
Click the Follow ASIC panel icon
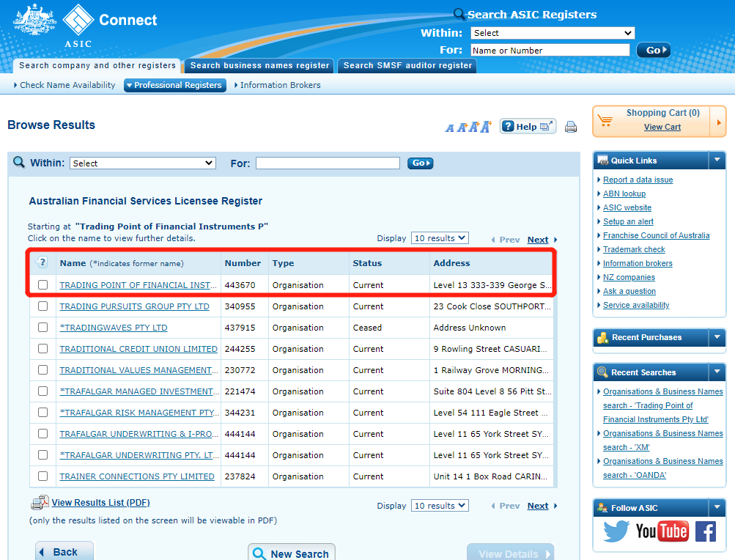[x=602, y=507]
